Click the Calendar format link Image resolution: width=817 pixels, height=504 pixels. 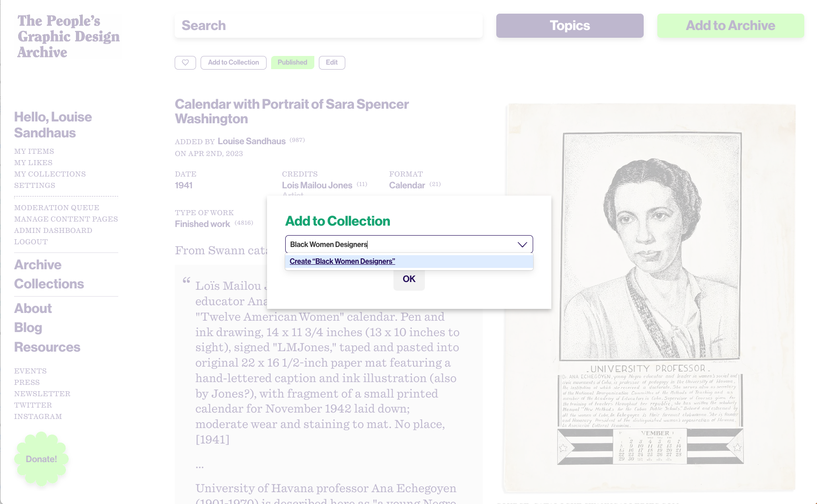(x=407, y=186)
